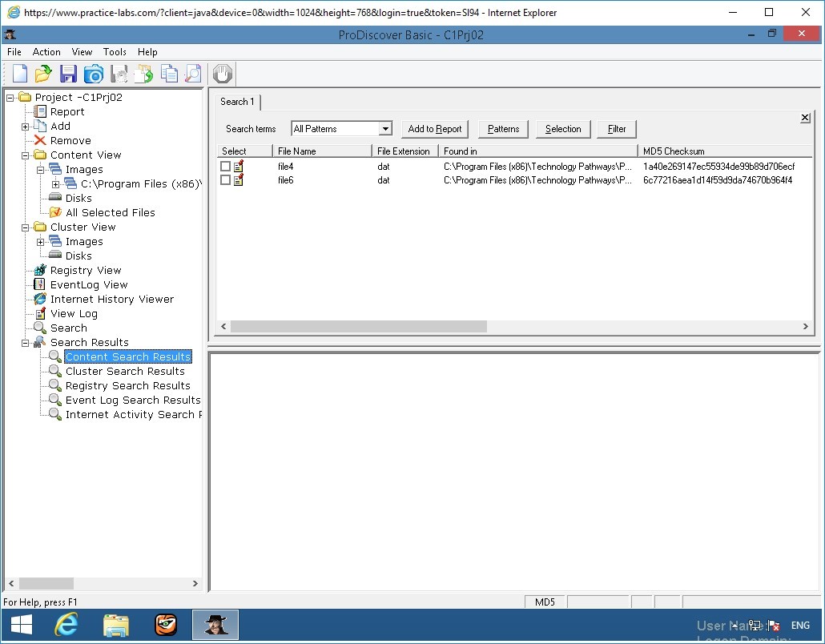Image resolution: width=825 pixels, height=644 pixels.
Task: Open Internet Explorer from taskbar
Action: (x=66, y=625)
